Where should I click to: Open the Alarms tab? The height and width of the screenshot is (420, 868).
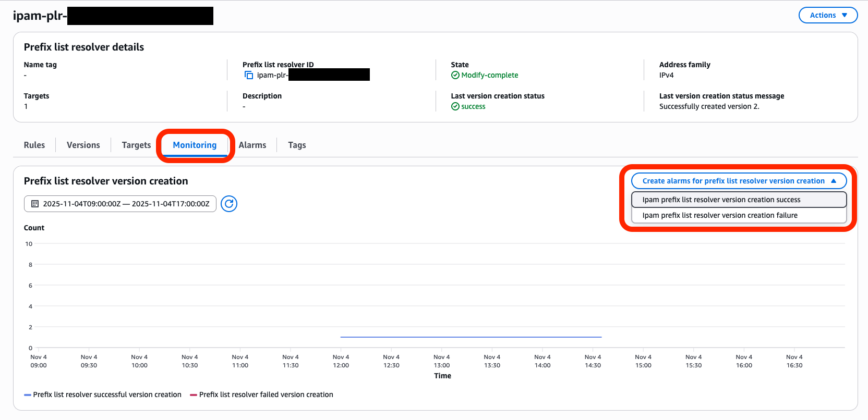tap(252, 145)
